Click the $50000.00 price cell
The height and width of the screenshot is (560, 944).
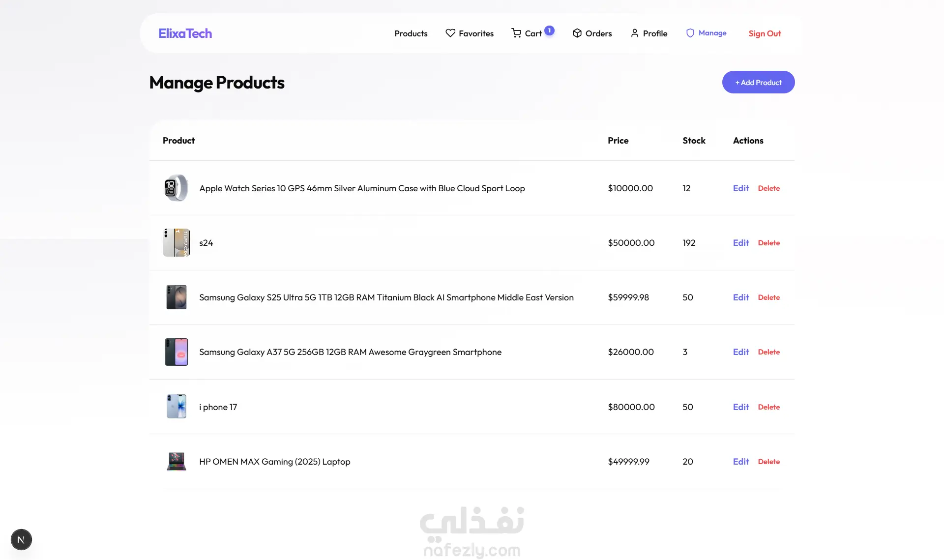pos(631,243)
